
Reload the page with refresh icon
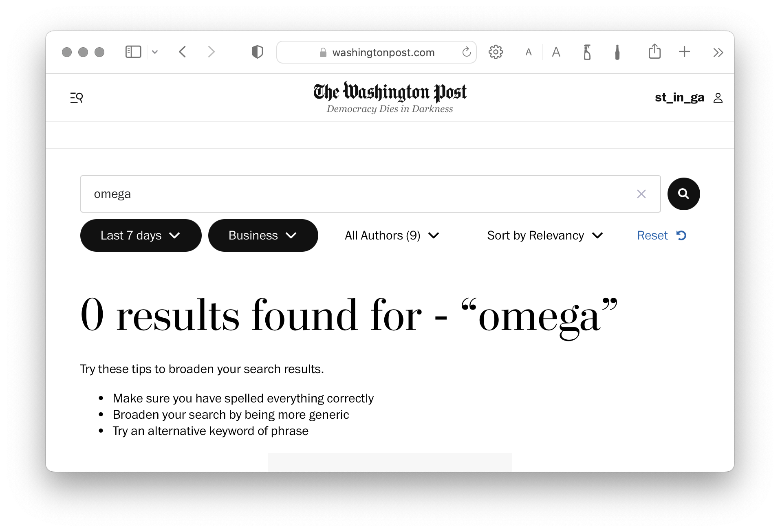(x=466, y=52)
